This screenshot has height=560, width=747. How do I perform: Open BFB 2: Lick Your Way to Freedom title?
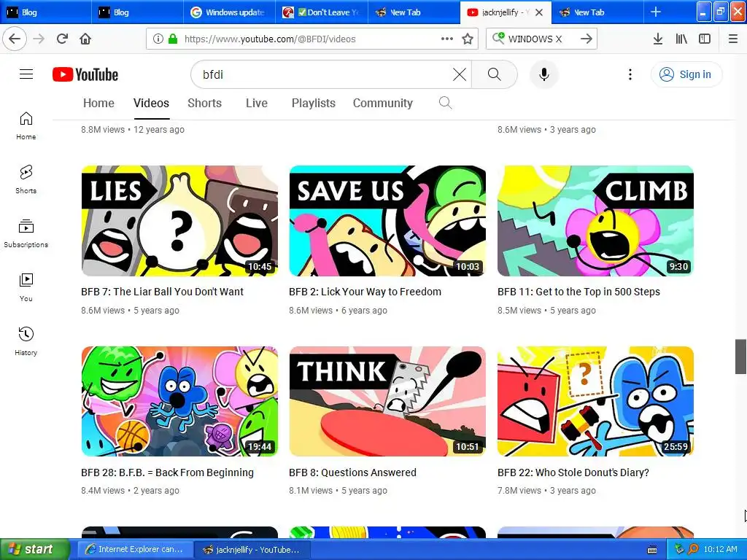tap(365, 292)
